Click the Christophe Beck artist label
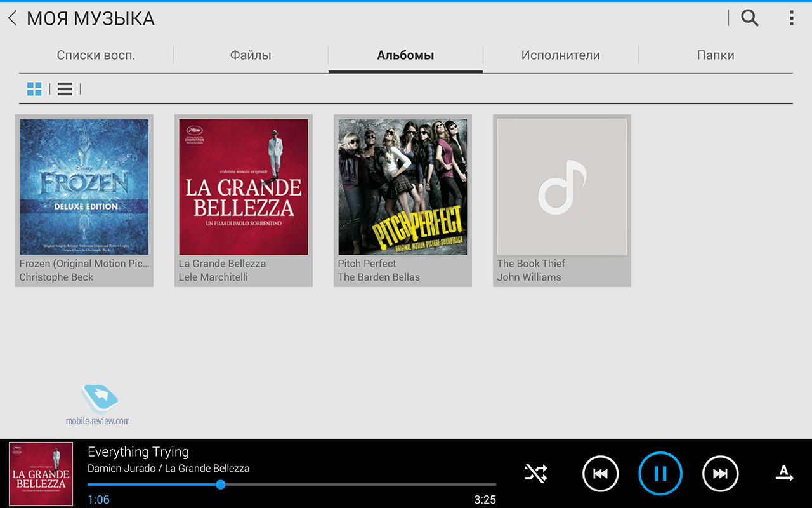This screenshot has height=508, width=812. [x=56, y=277]
